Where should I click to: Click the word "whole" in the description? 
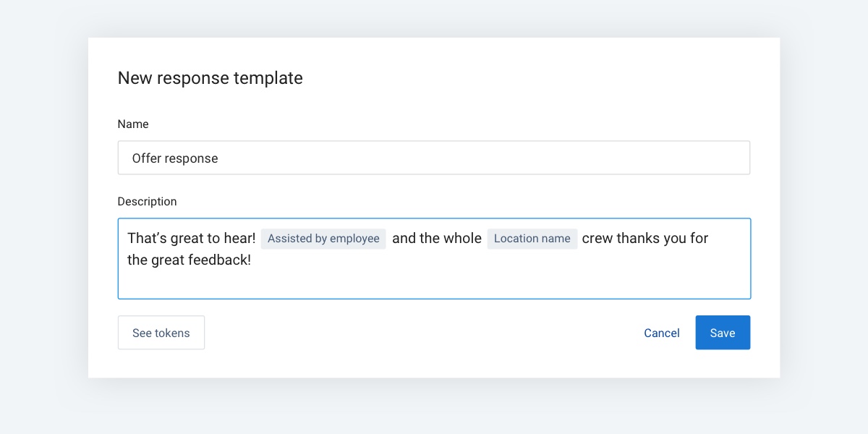point(463,238)
